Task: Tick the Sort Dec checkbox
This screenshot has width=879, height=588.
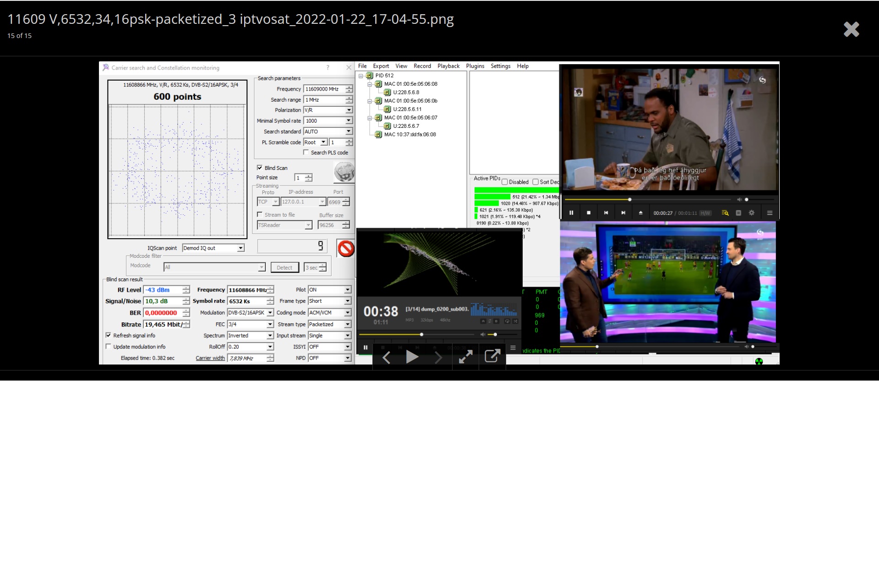Action: click(x=535, y=182)
